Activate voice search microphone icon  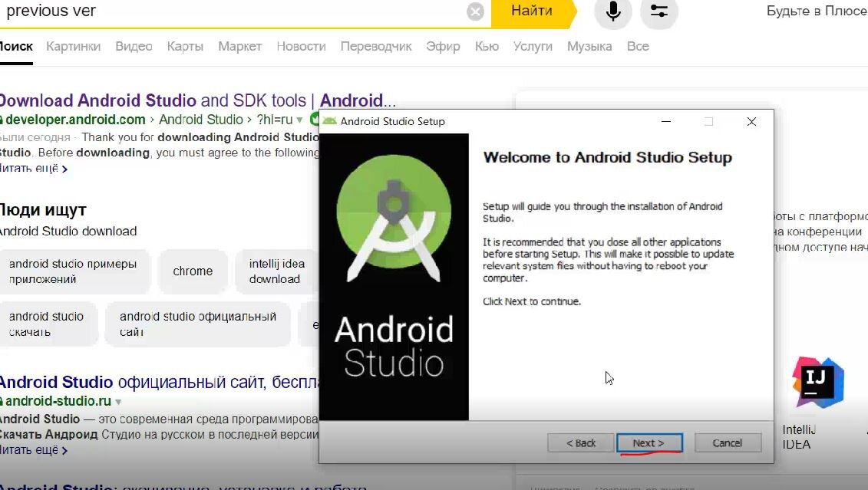(x=612, y=11)
